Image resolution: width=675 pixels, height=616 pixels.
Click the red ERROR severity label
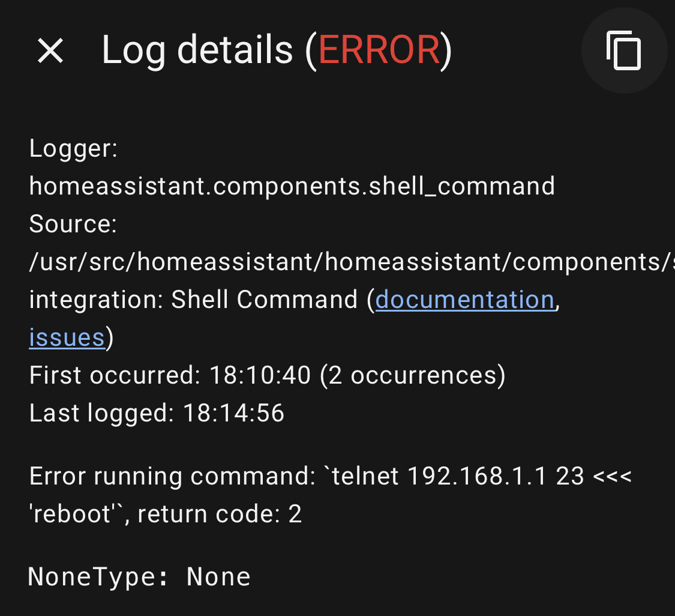click(379, 50)
